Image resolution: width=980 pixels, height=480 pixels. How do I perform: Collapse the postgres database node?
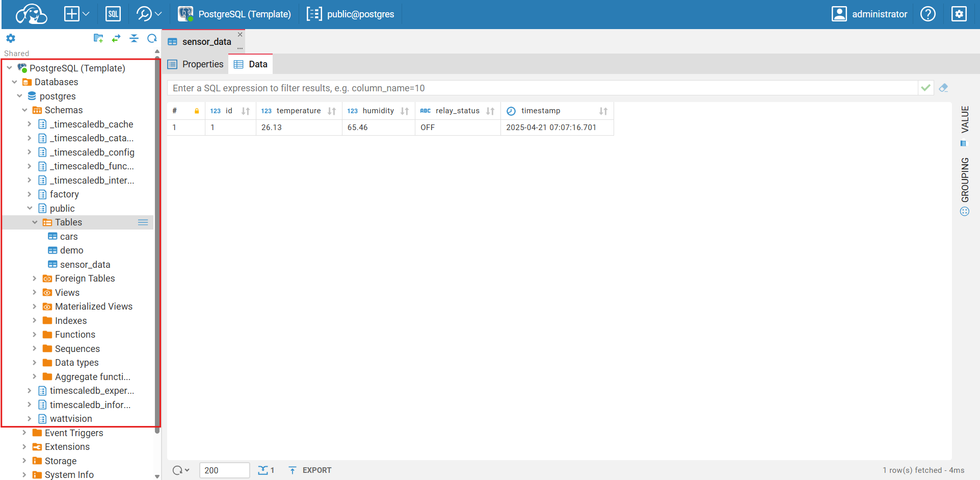(x=19, y=96)
